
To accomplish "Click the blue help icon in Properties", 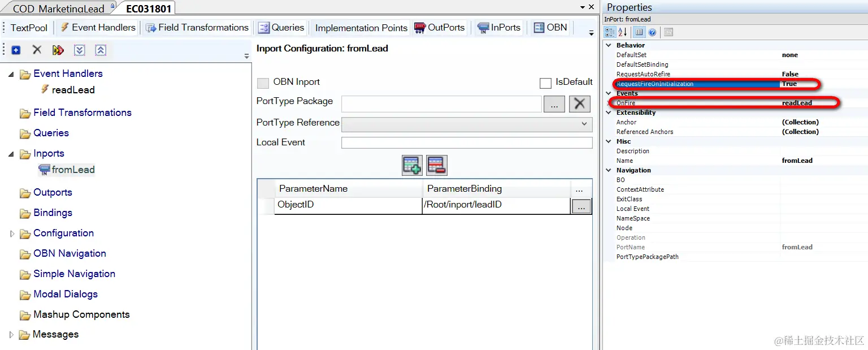I will click(652, 32).
